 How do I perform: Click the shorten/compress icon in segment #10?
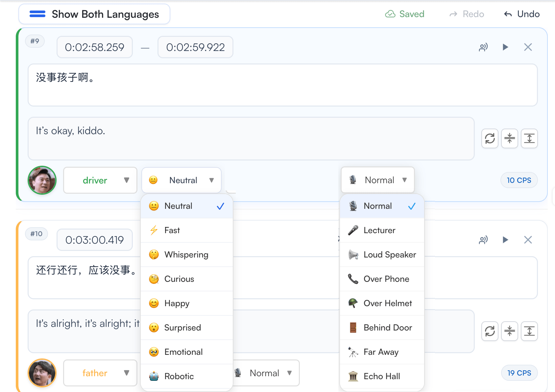coord(510,331)
